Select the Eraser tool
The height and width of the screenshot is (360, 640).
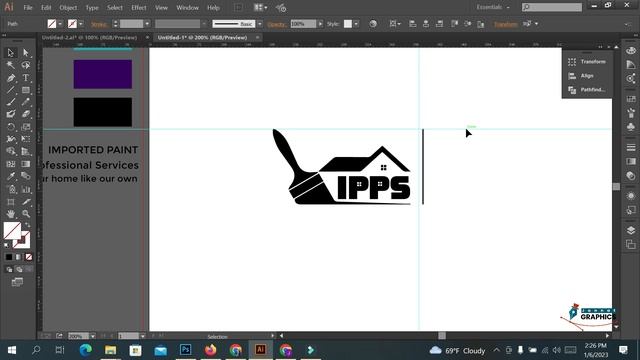[x=26, y=114]
